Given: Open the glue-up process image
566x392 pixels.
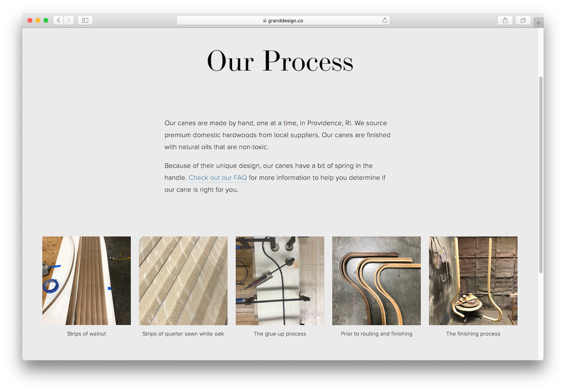Looking at the screenshot, I should [280, 281].
